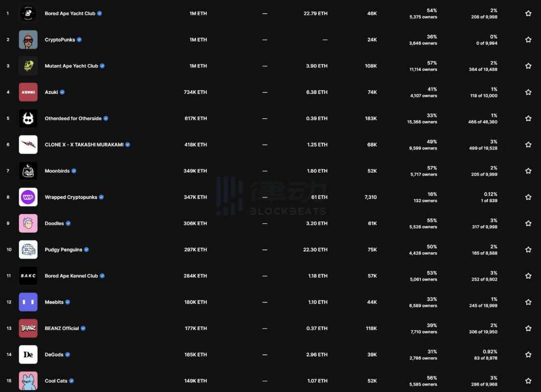Click the purple Meebits logo
Image resolution: width=541 pixels, height=392 pixels.
(28, 302)
